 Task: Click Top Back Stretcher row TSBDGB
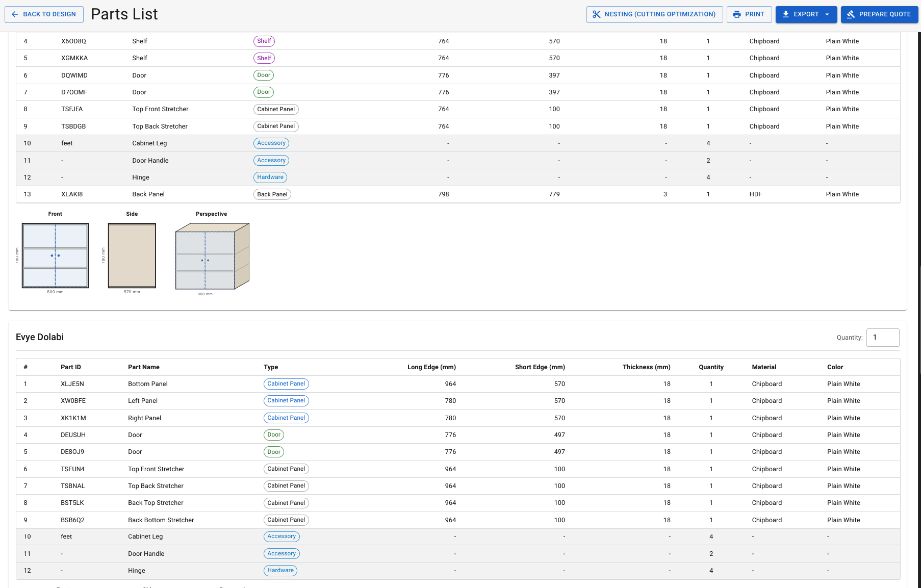coord(458,126)
